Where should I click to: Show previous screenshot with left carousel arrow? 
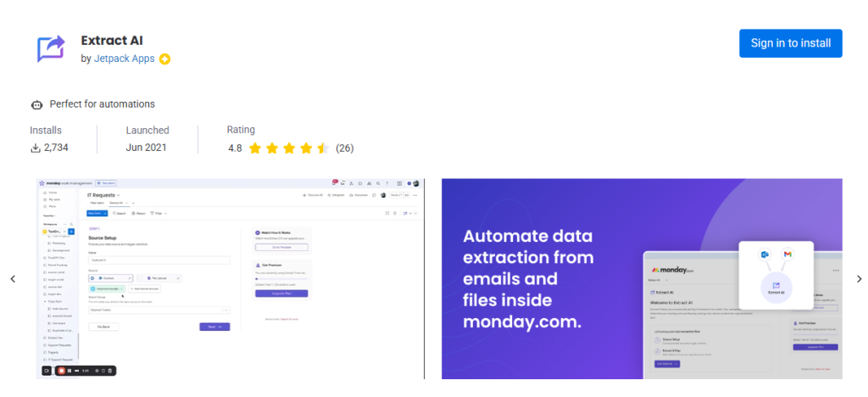[x=12, y=279]
